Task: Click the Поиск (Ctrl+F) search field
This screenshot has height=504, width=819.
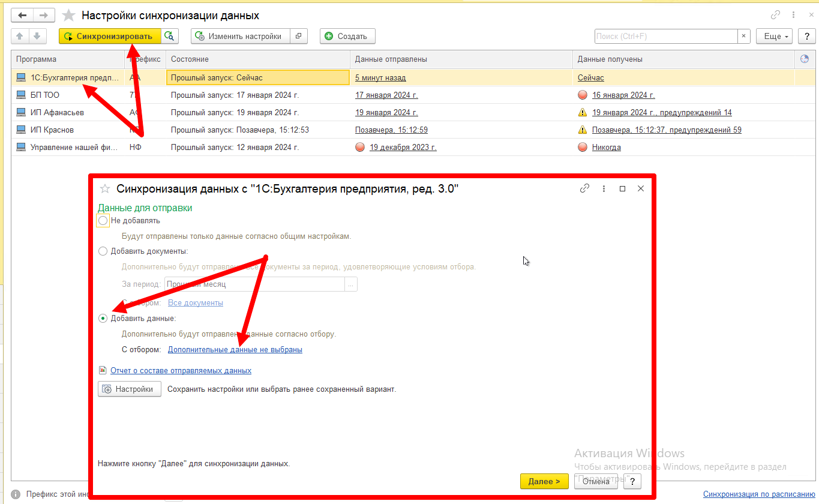Action: tap(666, 36)
